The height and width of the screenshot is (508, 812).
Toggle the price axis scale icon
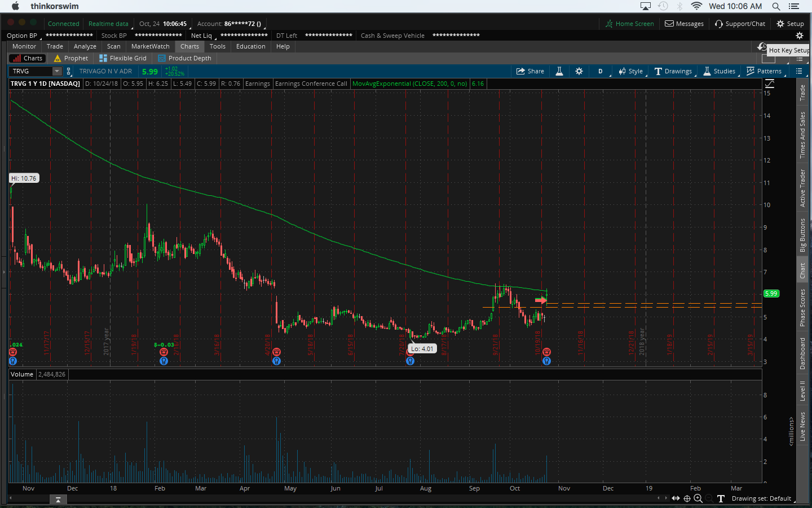(x=770, y=84)
